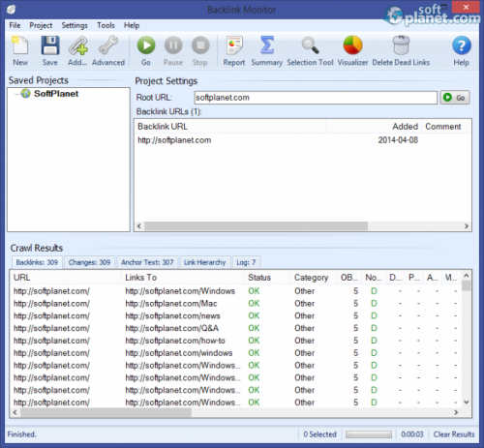Click Go button beside Root URL
484x448 pixels.
pos(455,98)
